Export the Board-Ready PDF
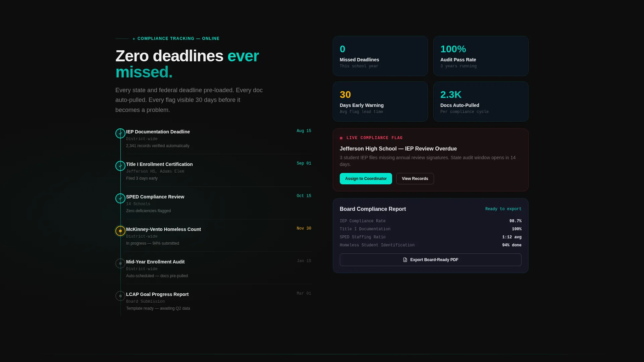This screenshot has width=644, height=362. pos(430,260)
